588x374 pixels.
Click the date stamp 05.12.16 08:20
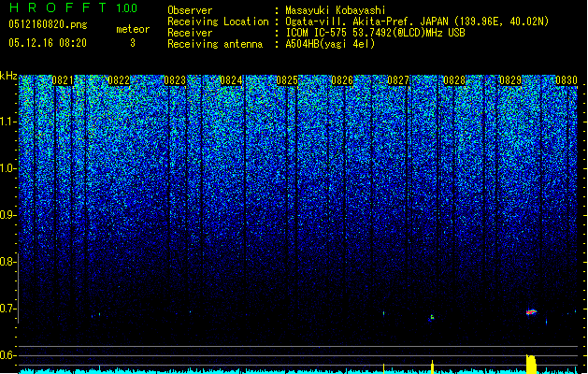click(x=48, y=43)
